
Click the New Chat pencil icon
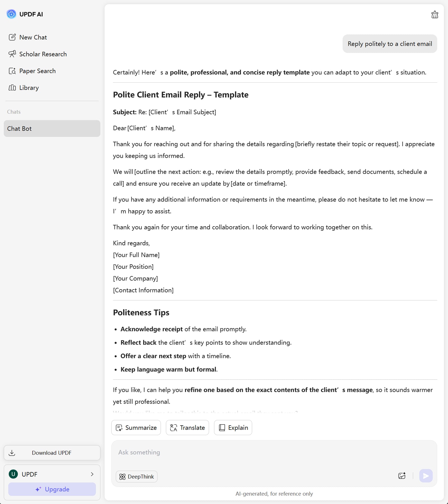click(12, 37)
